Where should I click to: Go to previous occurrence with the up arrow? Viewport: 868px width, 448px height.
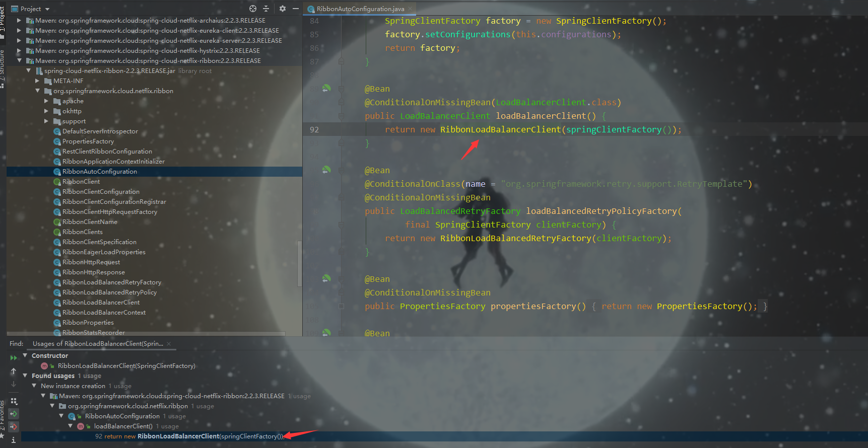coord(14,371)
